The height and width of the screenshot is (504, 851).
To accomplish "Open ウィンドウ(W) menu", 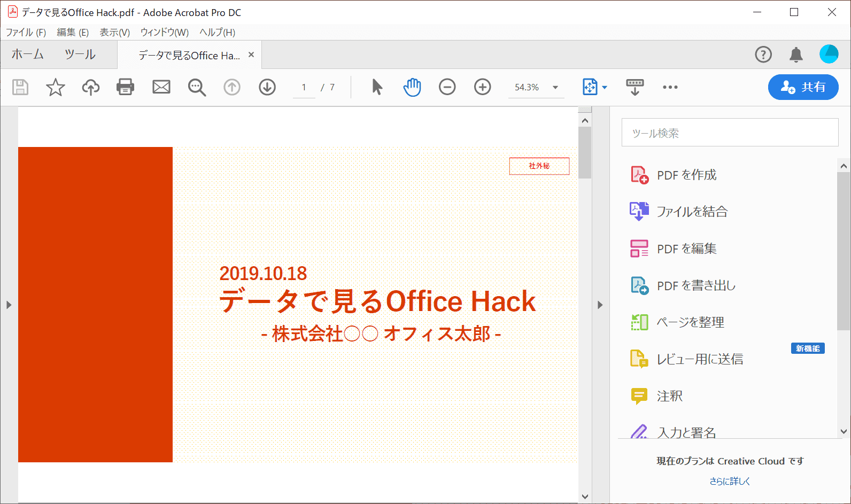I will [165, 32].
